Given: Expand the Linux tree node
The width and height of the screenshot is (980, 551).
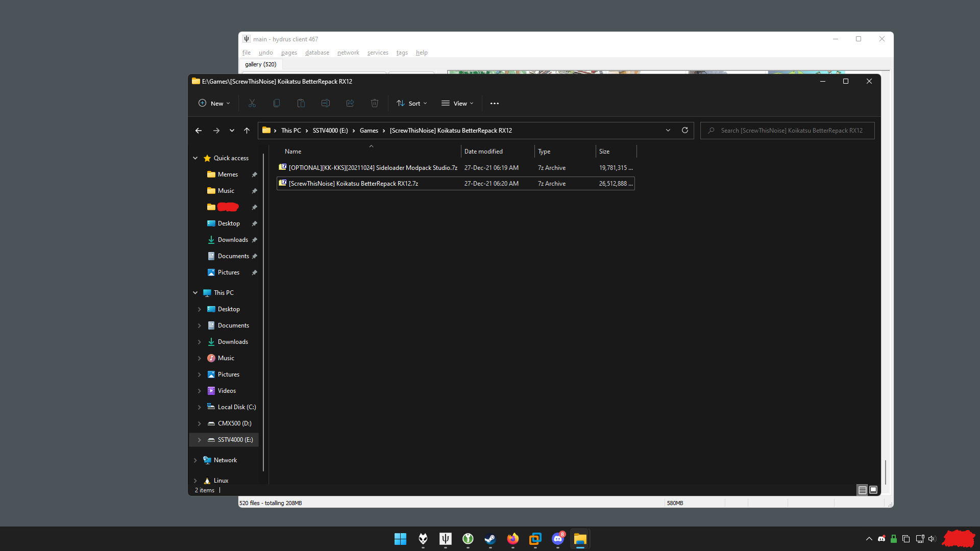Looking at the screenshot, I should point(195,481).
